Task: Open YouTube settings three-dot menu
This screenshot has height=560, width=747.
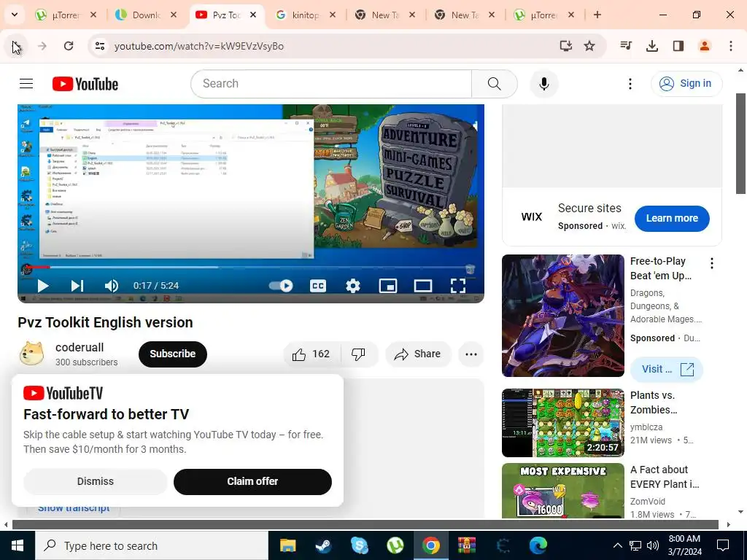Action: tap(630, 84)
